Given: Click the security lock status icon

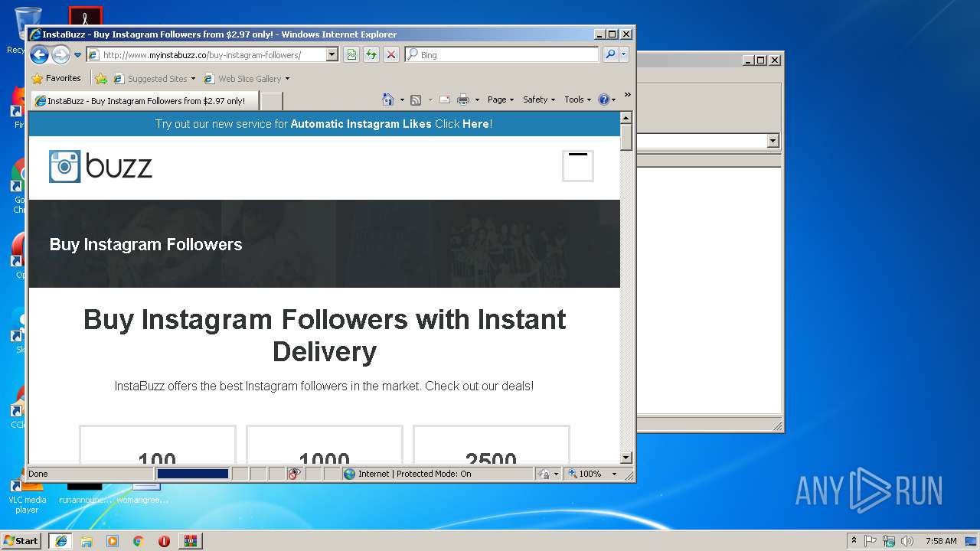Looking at the screenshot, I should click(544, 474).
